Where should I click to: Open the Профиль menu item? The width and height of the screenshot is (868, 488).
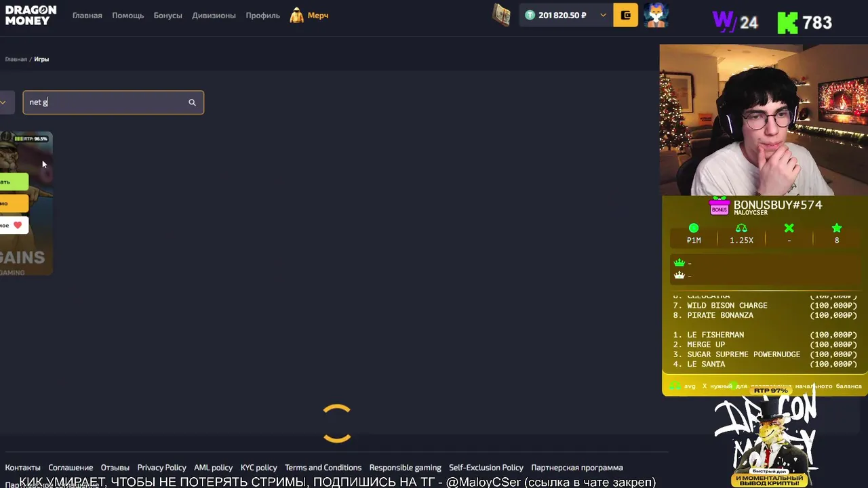(262, 15)
